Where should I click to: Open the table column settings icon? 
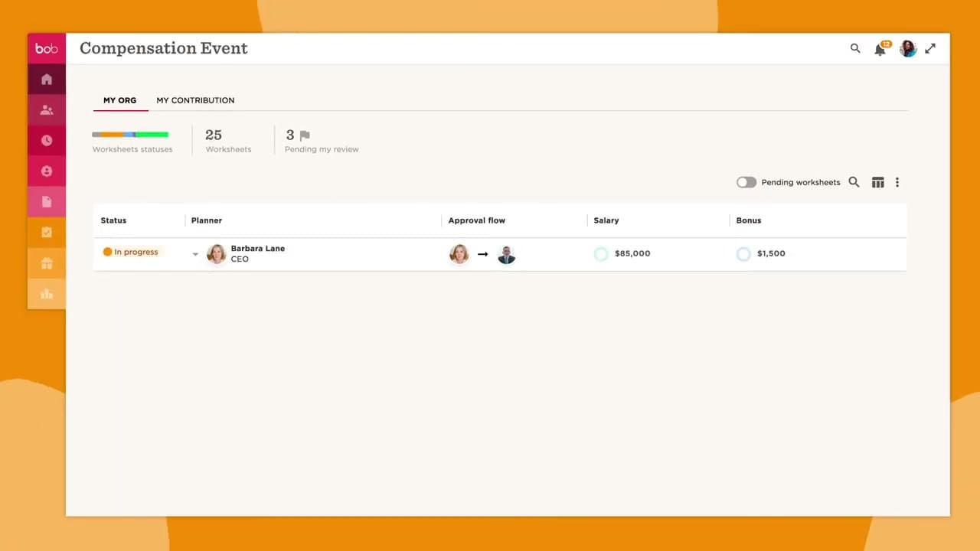pyautogui.click(x=878, y=182)
